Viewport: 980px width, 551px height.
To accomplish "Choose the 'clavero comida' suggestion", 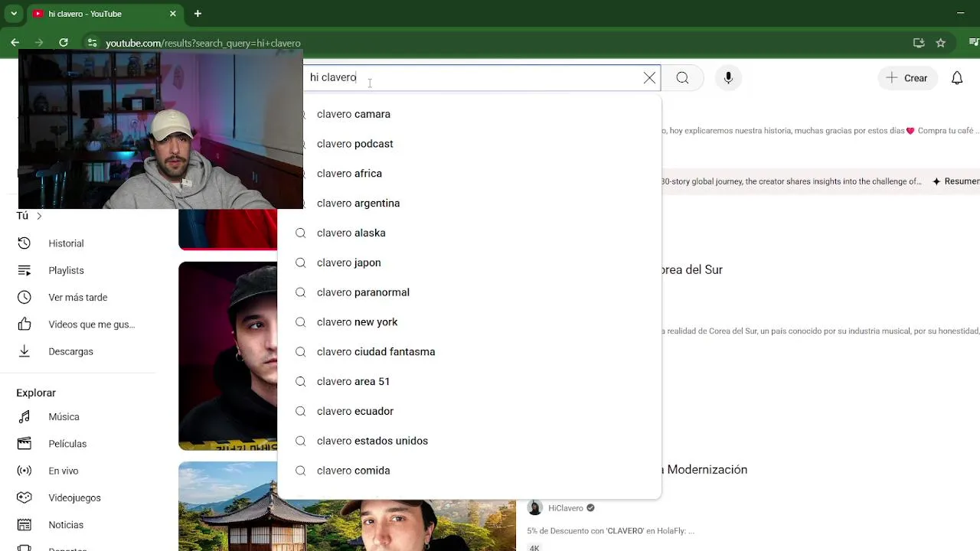I will click(469, 471).
